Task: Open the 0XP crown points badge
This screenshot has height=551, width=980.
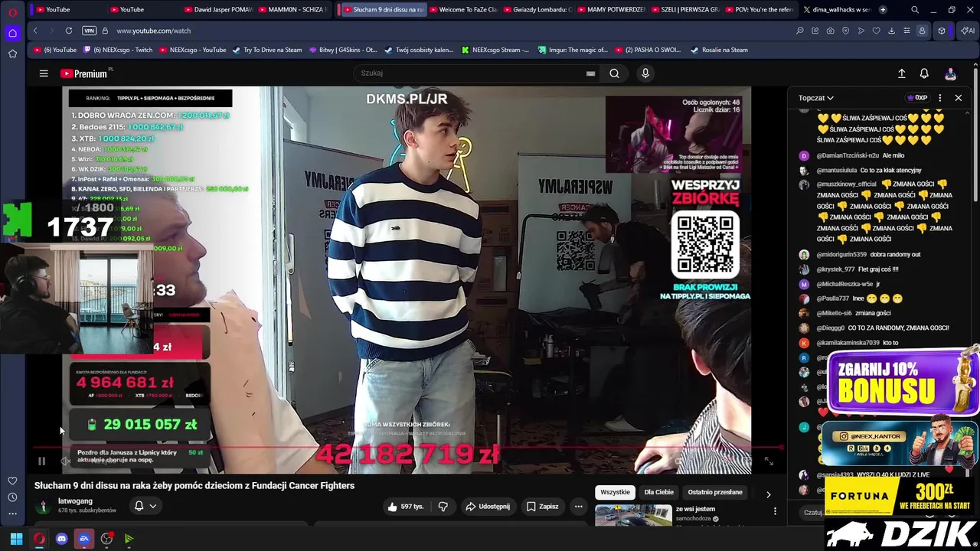Action: (x=917, y=98)
